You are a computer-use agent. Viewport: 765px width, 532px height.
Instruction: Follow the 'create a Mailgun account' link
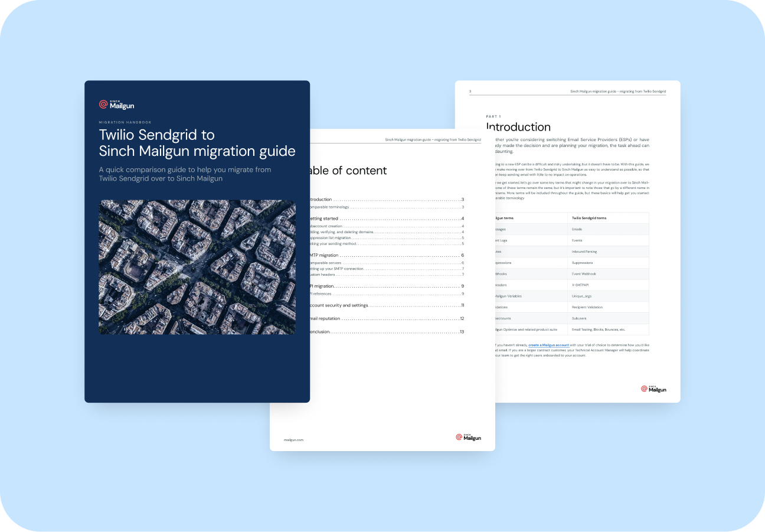point(548,345)
